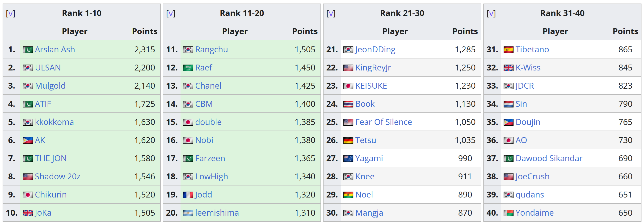Screen dimensions: 644x222
Task: Click the Argentina flag next to leemishima
Action: pos(188,213)
